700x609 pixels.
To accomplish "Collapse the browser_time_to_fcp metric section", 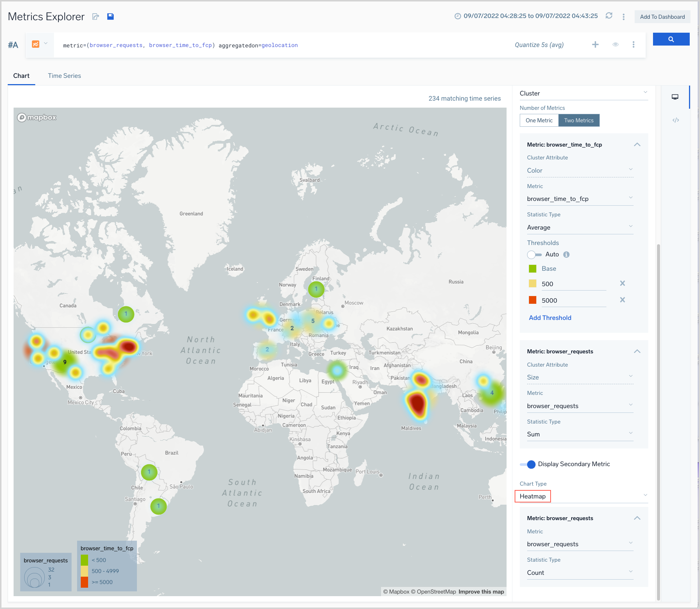I will 637,145.
